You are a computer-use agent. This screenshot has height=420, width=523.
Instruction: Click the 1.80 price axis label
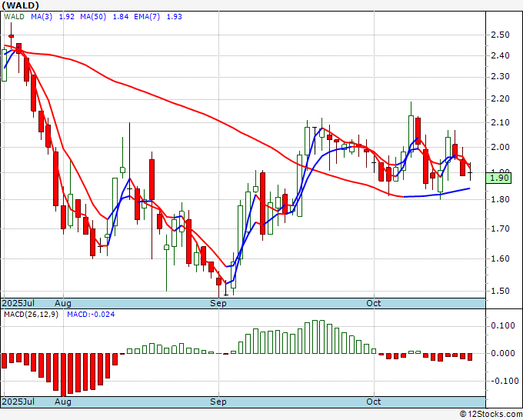(x=501, y=199)
